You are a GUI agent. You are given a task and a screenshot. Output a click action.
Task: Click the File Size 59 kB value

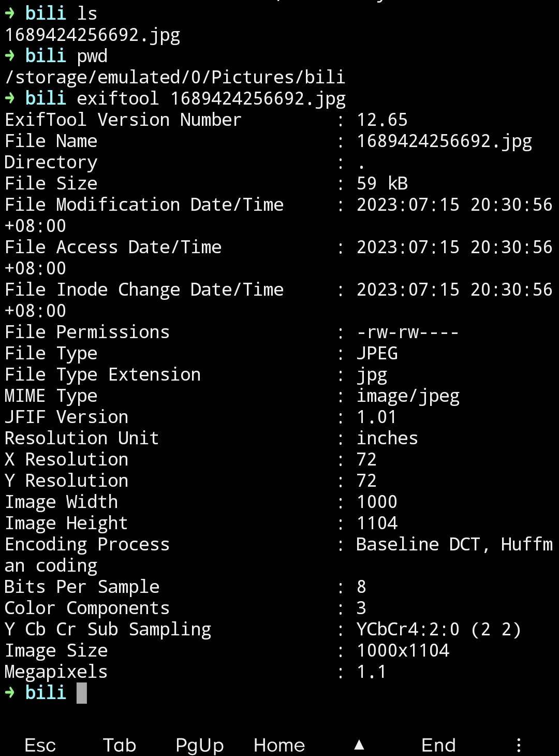tap(382, 183)
